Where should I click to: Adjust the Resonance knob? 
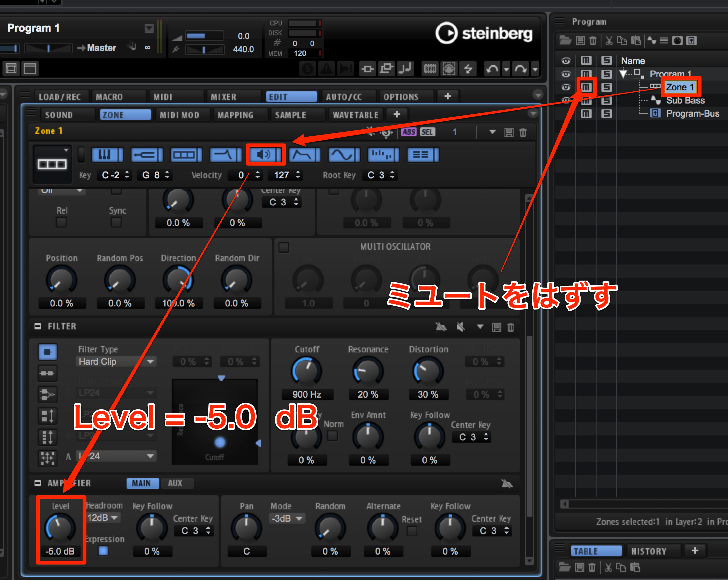(368, 371)
